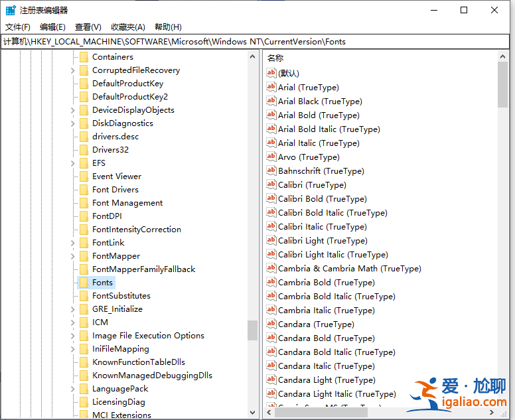Expand the IniFileMapping key
Screen dimensions: 515x420
[x=72, y=349]
